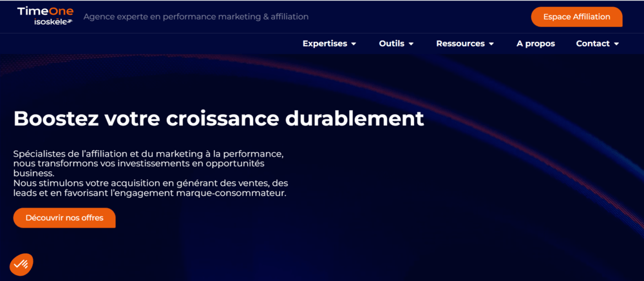
Task: Click the TimeOne logo
Action: click(x=45, y=11)
